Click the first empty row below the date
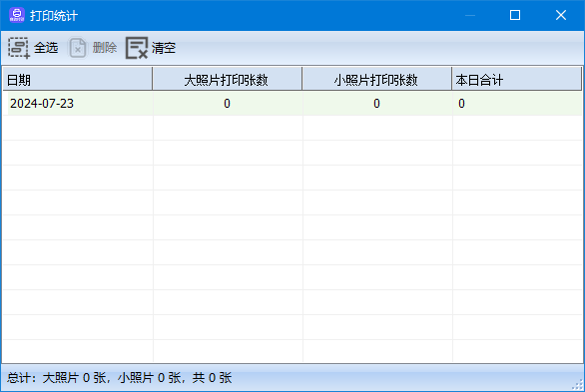 [x=292, y=128]
